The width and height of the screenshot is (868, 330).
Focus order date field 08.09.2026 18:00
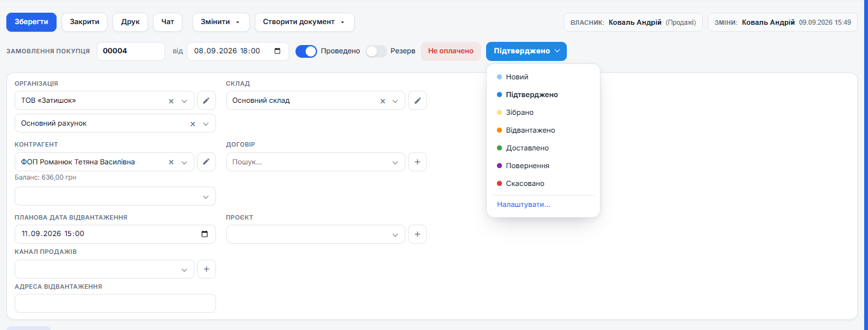coord(238,51)
